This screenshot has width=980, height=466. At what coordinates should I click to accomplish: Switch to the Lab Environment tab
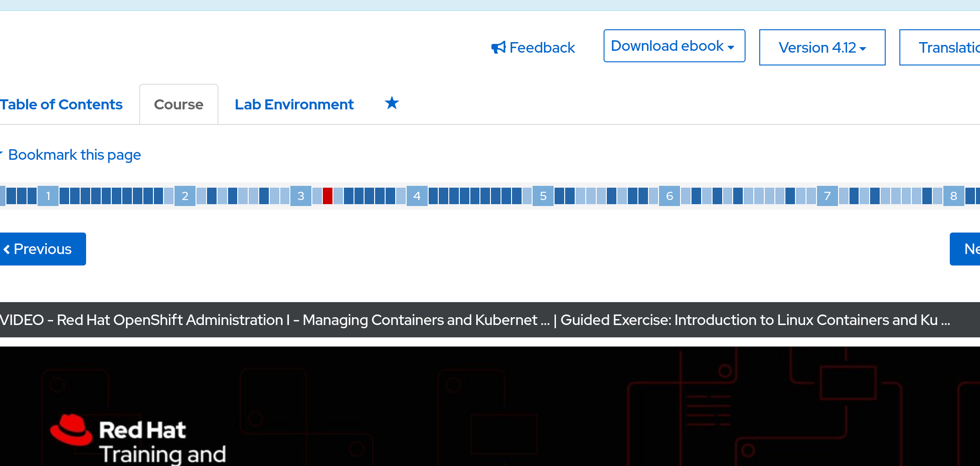click(x=294, y=104)
